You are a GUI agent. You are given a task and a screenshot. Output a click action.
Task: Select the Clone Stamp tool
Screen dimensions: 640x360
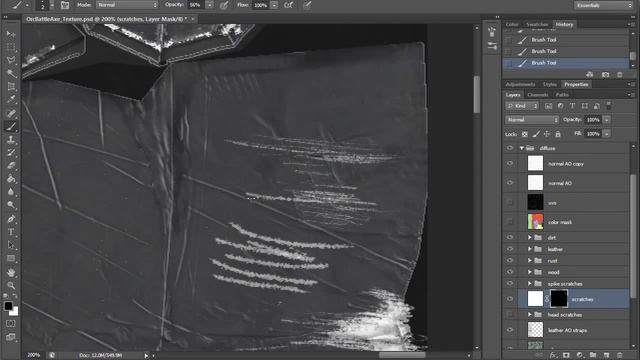pos(11,140)
